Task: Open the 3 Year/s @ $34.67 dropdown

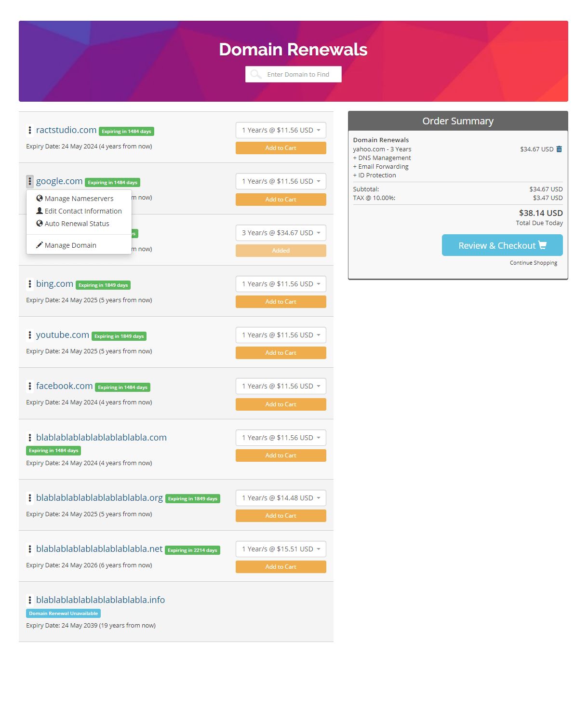Action: [281, 233]
